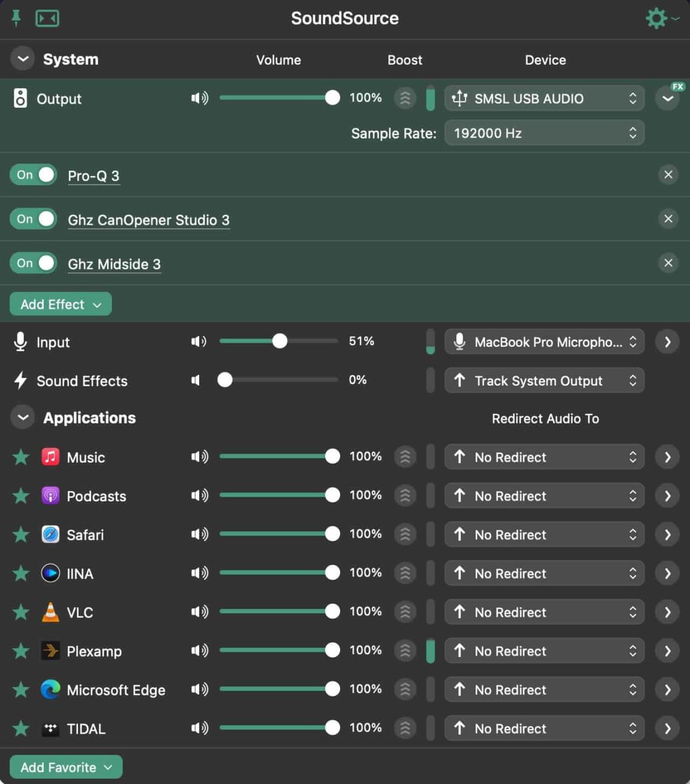Click the Podcasts app icon
The height and width of the screenshot is (784, 690).
coord(50,496)
